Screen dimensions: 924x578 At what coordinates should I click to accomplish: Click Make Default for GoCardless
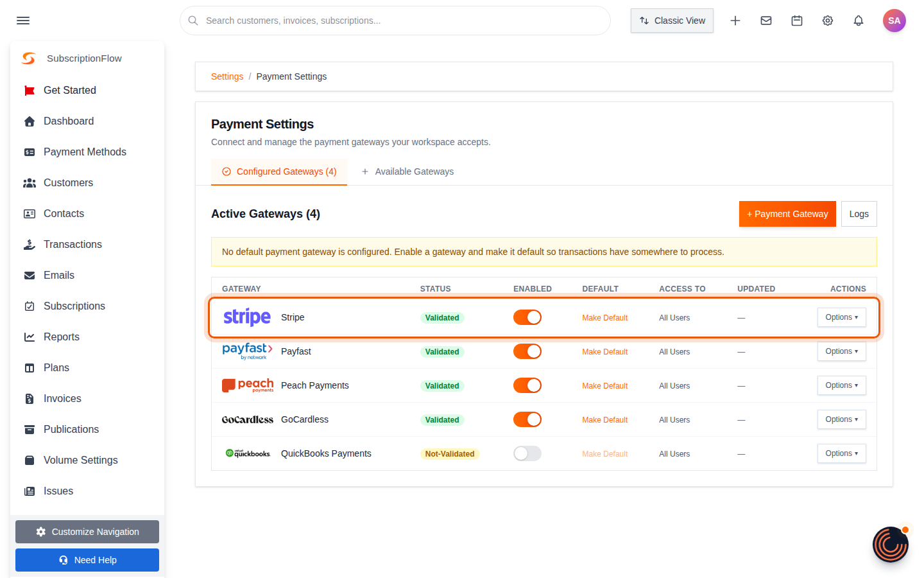tap(605, 420)
